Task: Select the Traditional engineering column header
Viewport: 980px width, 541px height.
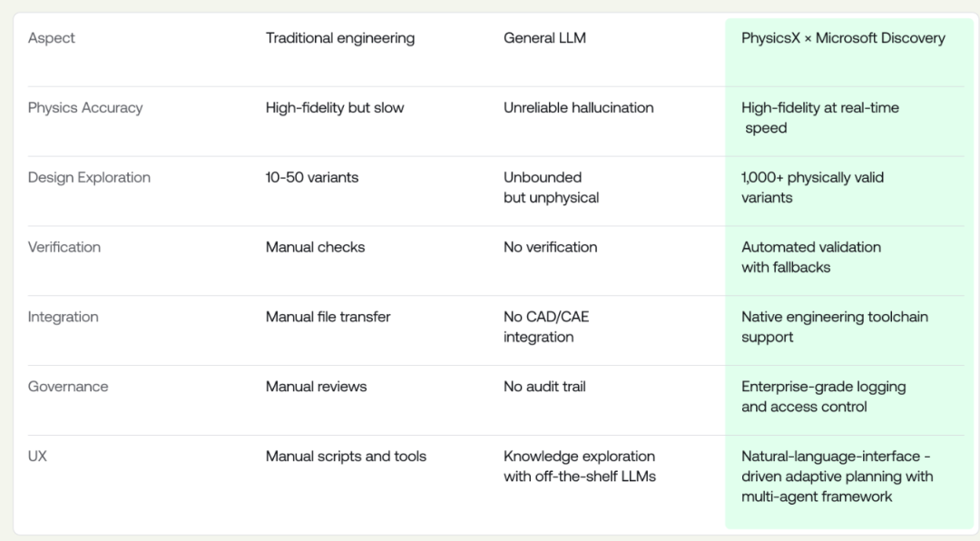Action: (340, 38)
